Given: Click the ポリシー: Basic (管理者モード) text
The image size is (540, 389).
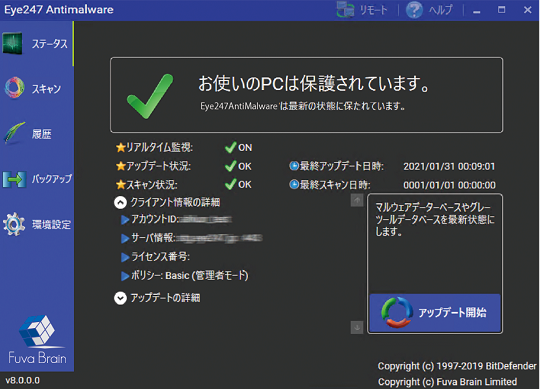Looking at the screenshot, I should tap(190, 276).
